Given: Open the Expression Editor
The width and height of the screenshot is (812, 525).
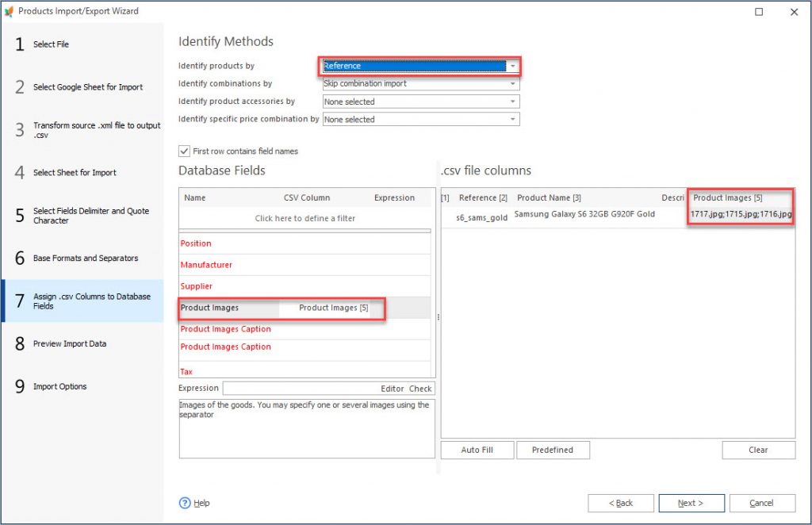Looking at the screenshot, I should [391, 389].
